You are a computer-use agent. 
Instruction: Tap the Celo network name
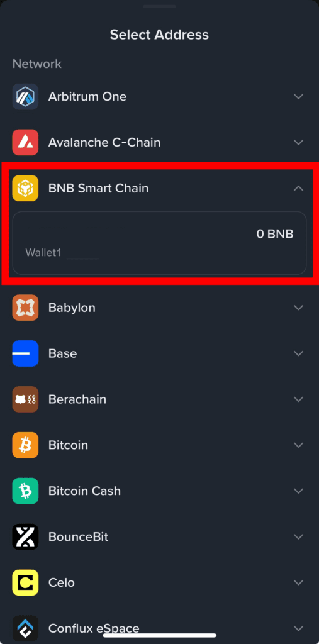point(62,582)
